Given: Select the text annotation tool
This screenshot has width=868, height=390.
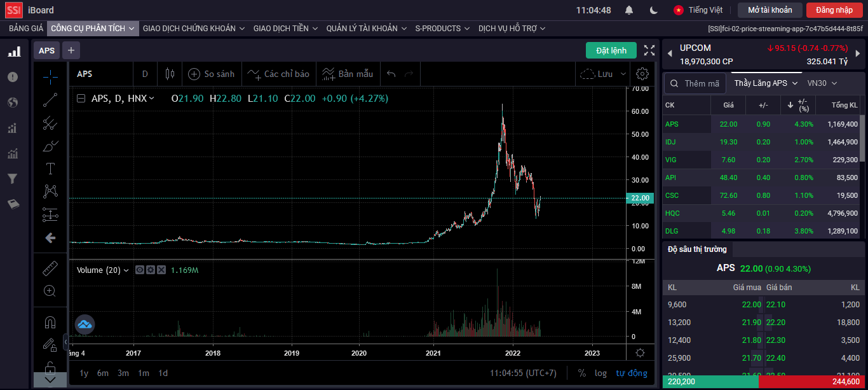Looking at the screenshot, I should click(50, 169).
